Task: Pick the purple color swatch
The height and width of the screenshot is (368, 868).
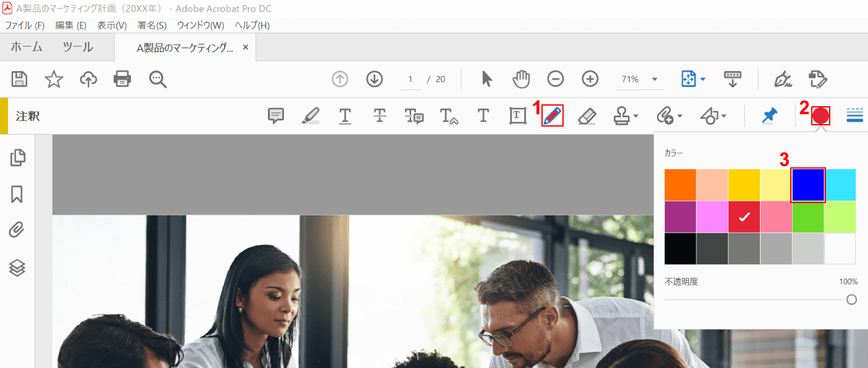Action: 680,217
